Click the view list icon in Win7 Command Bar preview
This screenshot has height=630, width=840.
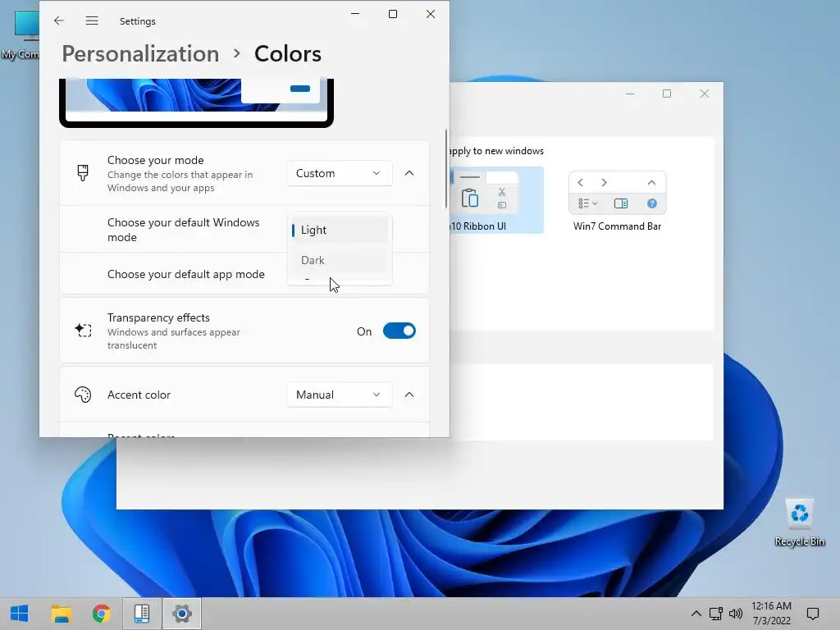point(587,203)
